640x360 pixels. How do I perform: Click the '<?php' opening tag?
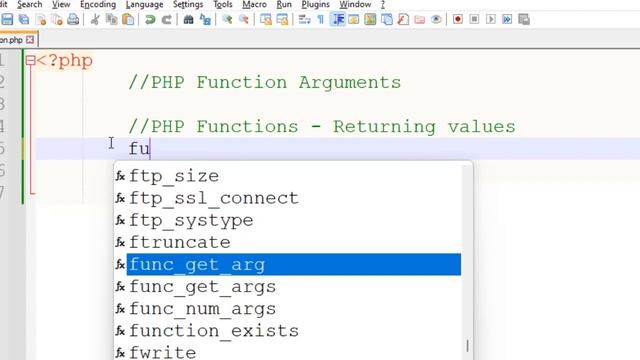point(64,61)
